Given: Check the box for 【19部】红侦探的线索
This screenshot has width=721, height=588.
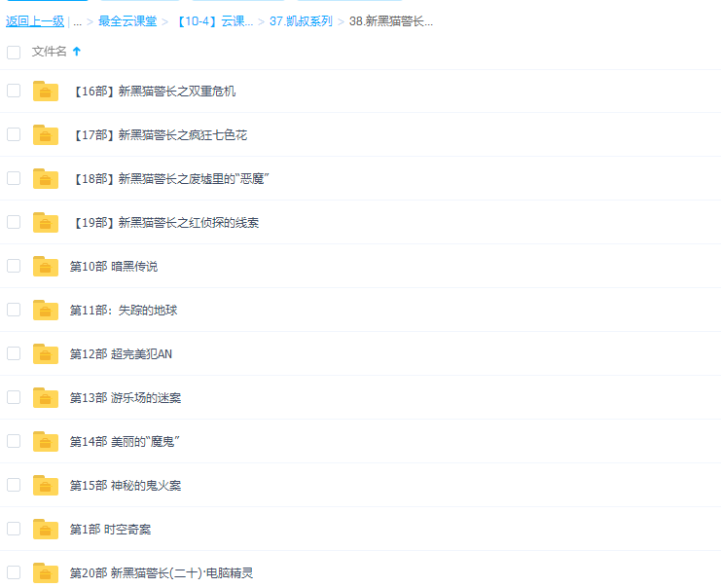Looking at the screenshot, I should click(x=14, y=222).
